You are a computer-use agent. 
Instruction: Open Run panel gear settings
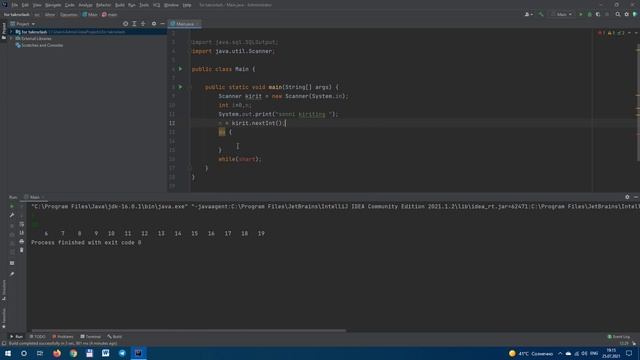pos(627,197)
